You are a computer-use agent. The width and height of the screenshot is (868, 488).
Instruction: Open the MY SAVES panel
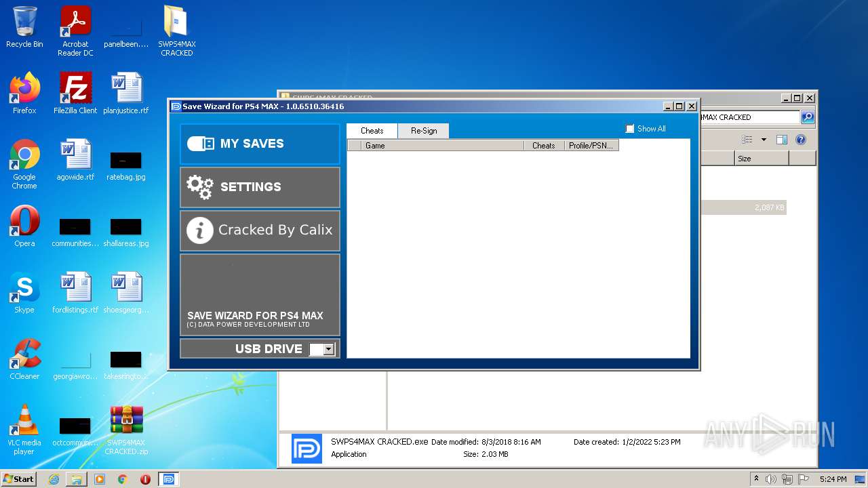pos(260,144)
